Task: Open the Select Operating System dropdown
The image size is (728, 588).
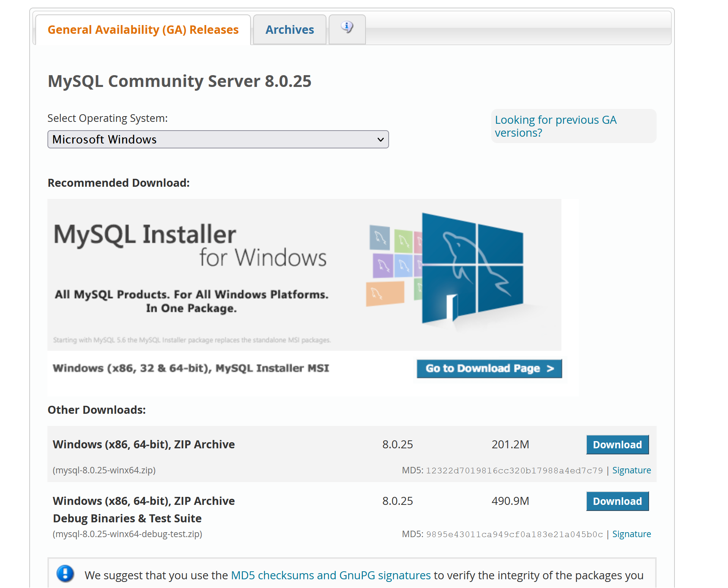Action: tap(218, 139)
